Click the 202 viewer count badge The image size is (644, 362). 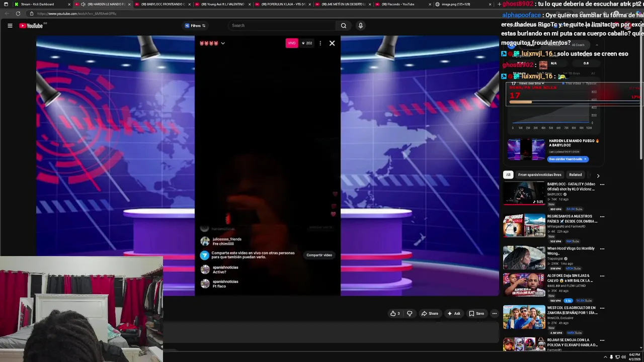click(x=307, y=43)
